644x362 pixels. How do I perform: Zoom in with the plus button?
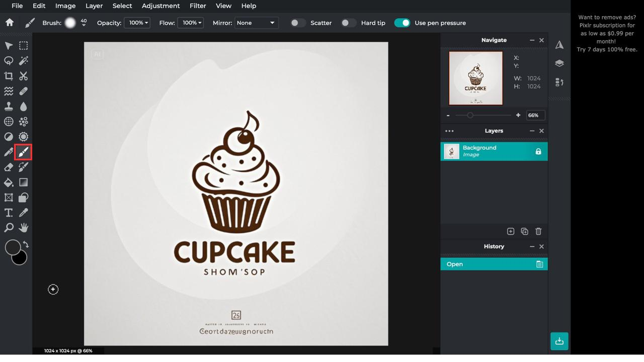click(518, 115)
